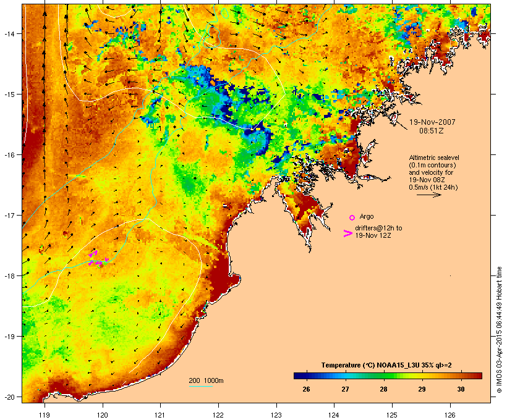Click the cyan isobath legend line
This screenshot has height=420, width=507.
[x=200, y=386]
